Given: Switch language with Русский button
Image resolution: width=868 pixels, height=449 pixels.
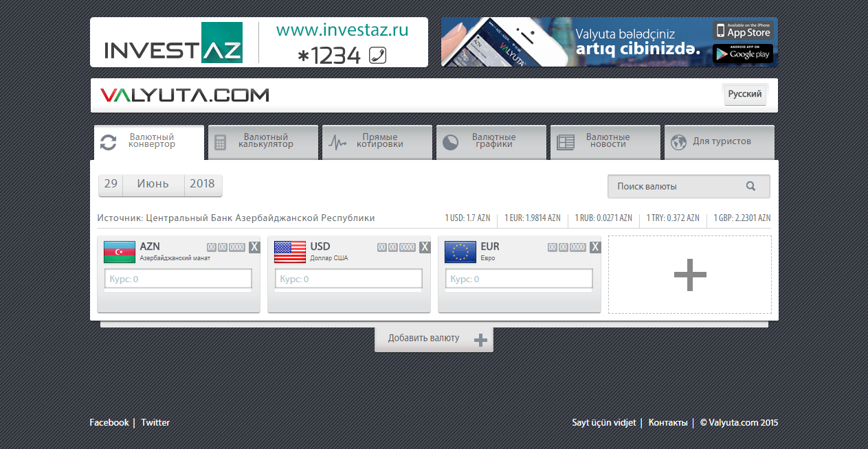Looking at the screenshot, I should [745, 94].
